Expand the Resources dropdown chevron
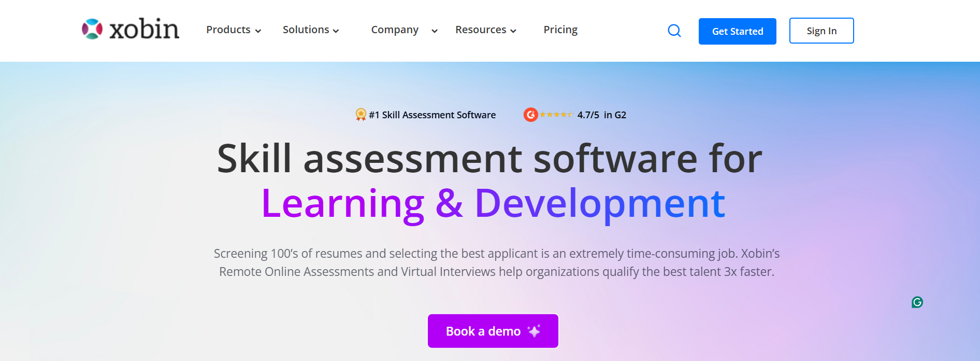Image resolution: width=980 pixels, height=361 pixels. [513, 31]
